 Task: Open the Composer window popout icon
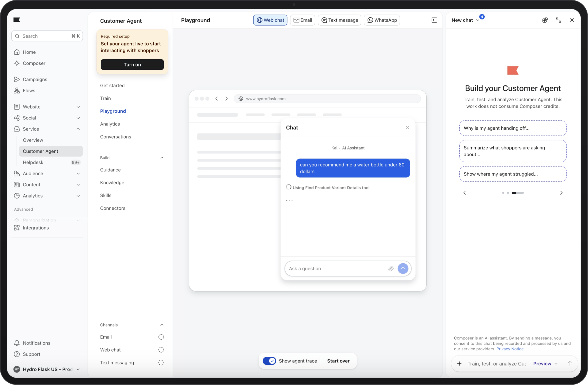point(545,20)
